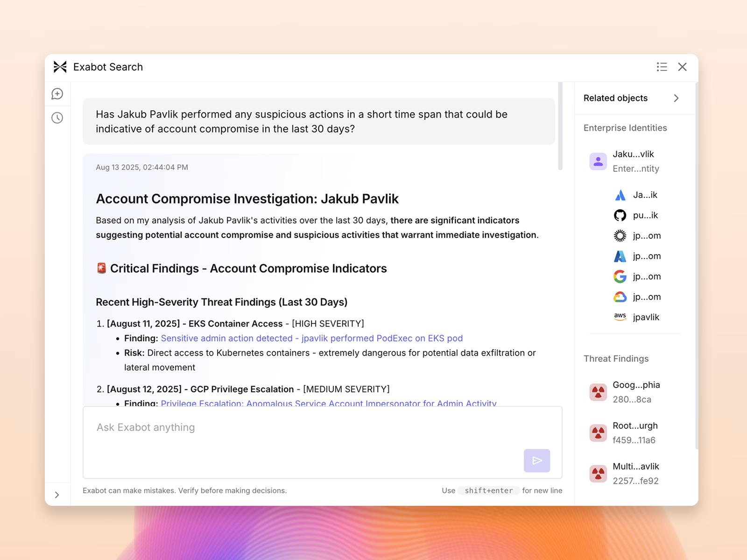Viewport: 747px width, 560px height.
Task: Select the pu...ik GitHub identity label
Action: [x=645, y=216]
